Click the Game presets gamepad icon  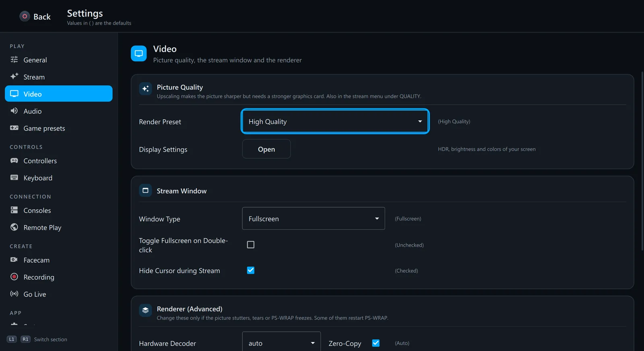pos(14,128)
